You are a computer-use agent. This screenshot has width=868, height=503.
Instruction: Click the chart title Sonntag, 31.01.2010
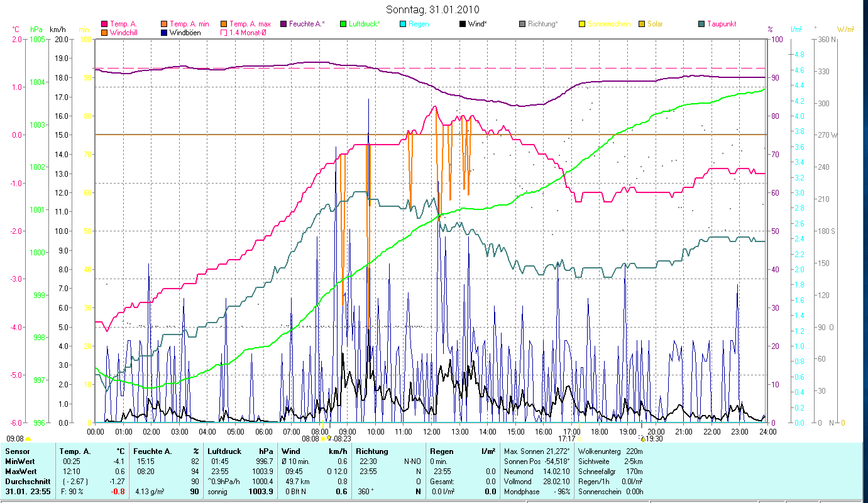point(432,9)
